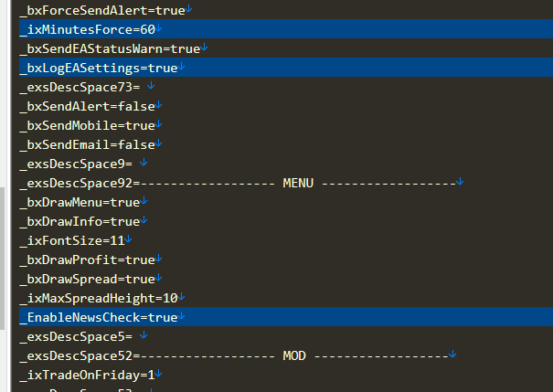
Task: Select the highlighted _bxLogEASettings=true line
Action: [x=286, y=68]
